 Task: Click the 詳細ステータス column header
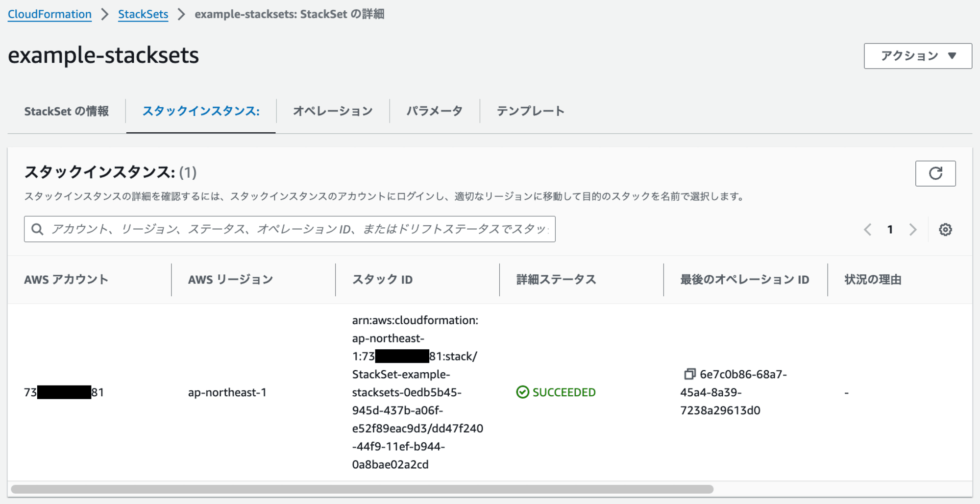[556, 280]
